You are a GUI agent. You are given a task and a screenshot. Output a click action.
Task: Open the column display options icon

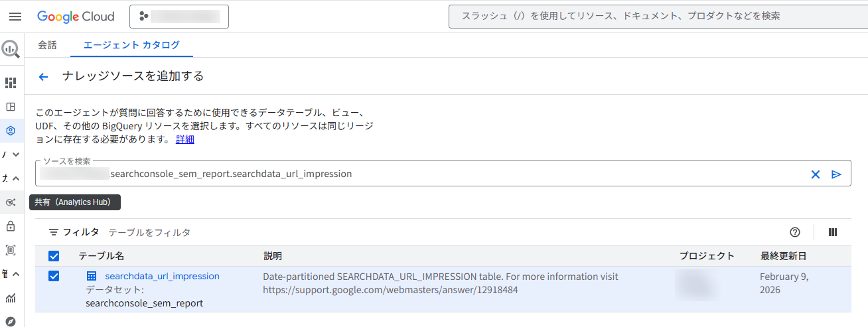pos(833,232)
